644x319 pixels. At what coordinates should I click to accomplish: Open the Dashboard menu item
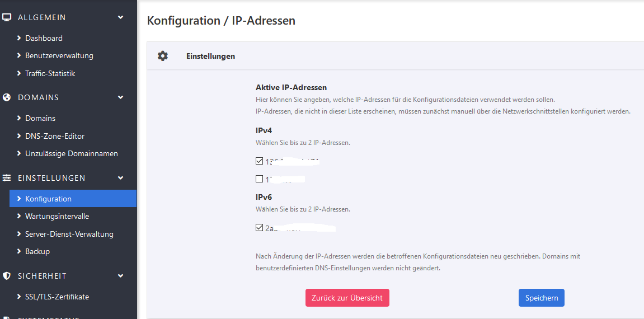point(44,38)
